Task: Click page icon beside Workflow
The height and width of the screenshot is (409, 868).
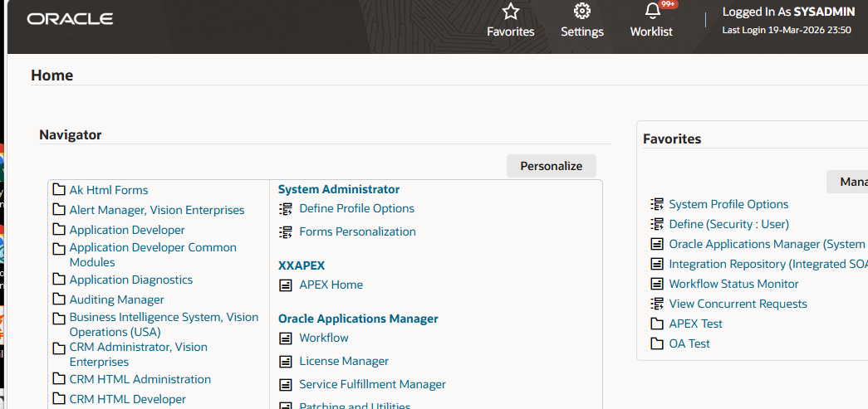Action: 285,338
